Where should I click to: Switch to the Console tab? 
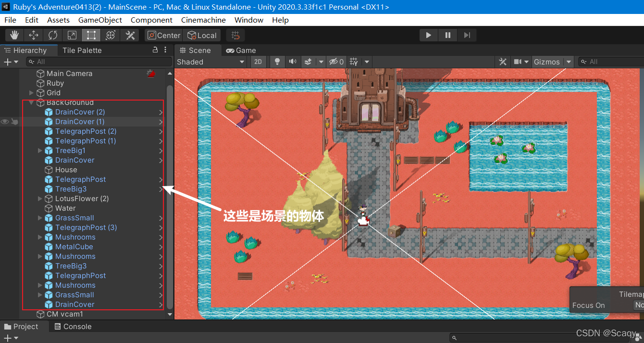coord(73,326)
